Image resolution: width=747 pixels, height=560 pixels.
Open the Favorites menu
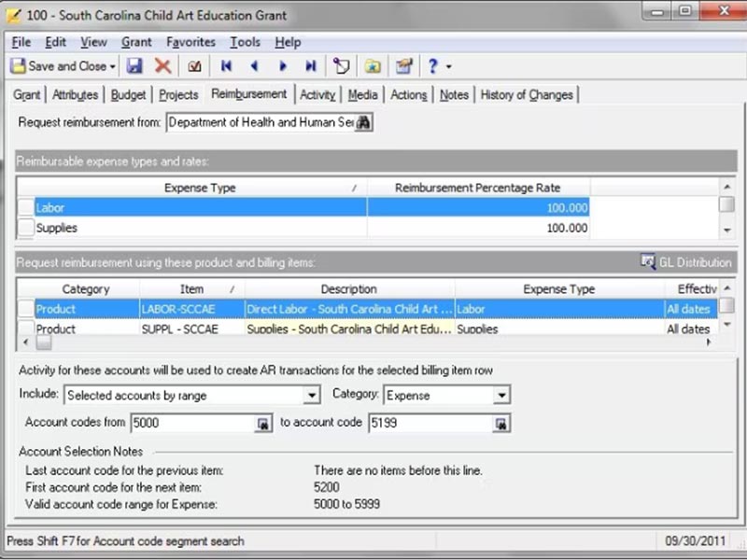[190, 42]
